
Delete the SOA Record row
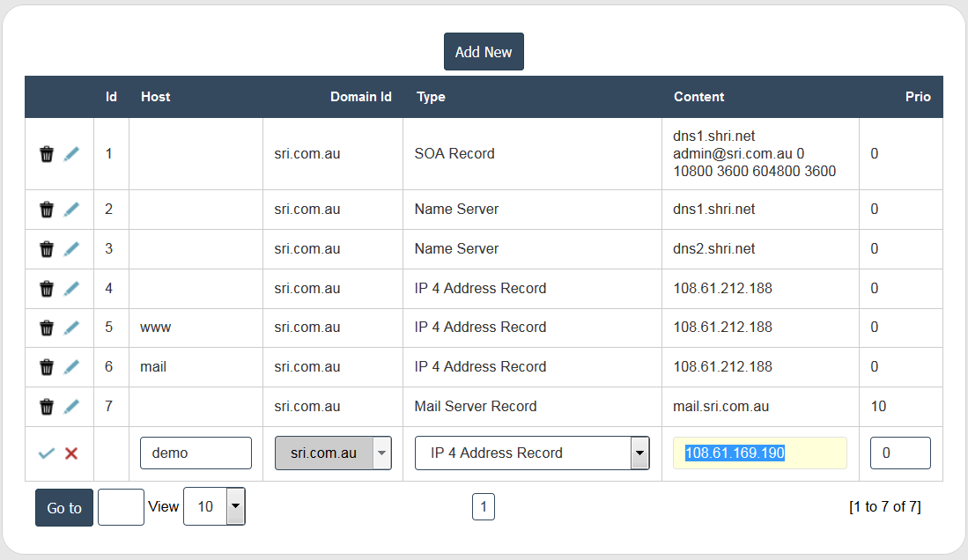(47, 154)
